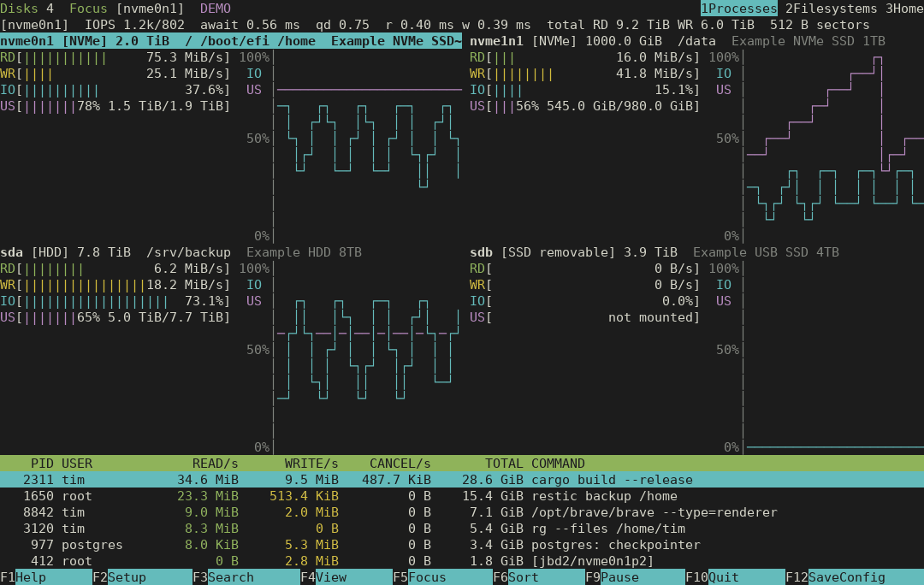The height and width of the screenshot is (585, 924).
Task: Click the await 0.56 ms statistic
Action: point(250,25)
